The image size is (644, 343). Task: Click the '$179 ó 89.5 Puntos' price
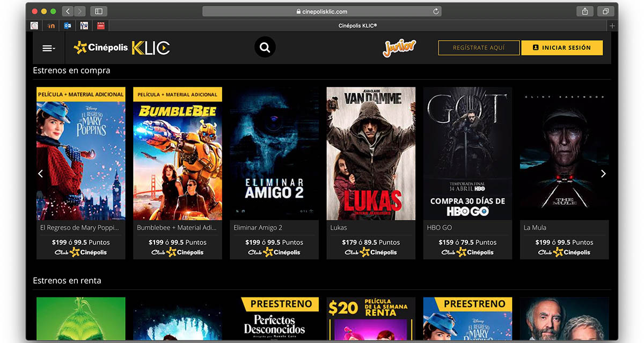pos(371,242)
